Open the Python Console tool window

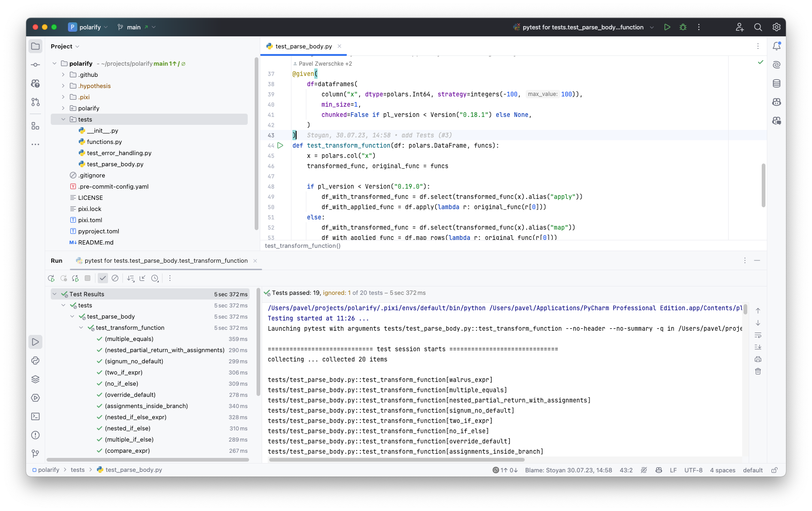[x=35, y=361]
